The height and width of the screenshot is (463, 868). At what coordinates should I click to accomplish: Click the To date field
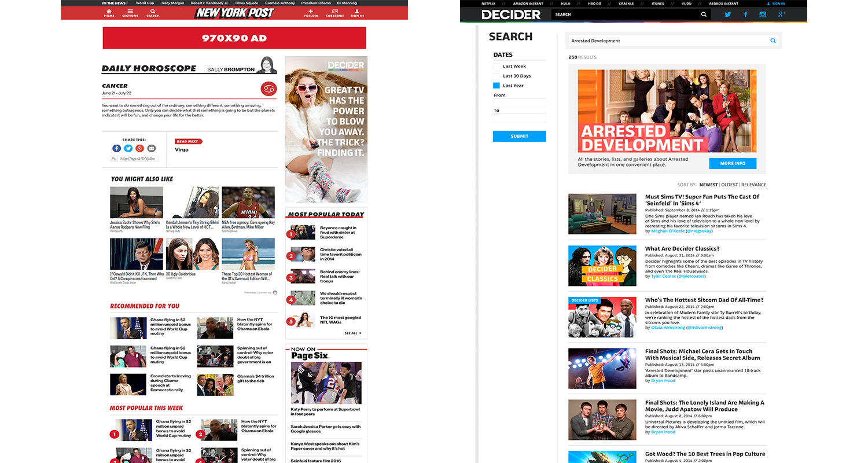[x=520, y=117]
